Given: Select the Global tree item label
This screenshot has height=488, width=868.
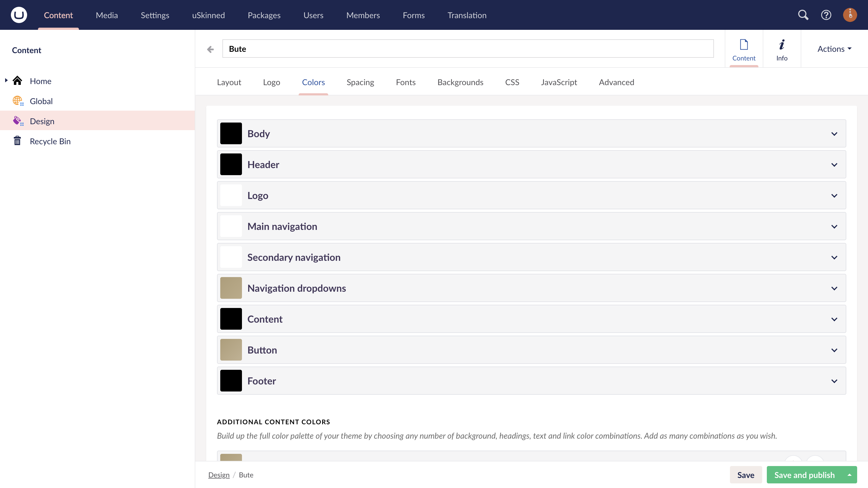Looking at the screenshot, I should point(41,101).
